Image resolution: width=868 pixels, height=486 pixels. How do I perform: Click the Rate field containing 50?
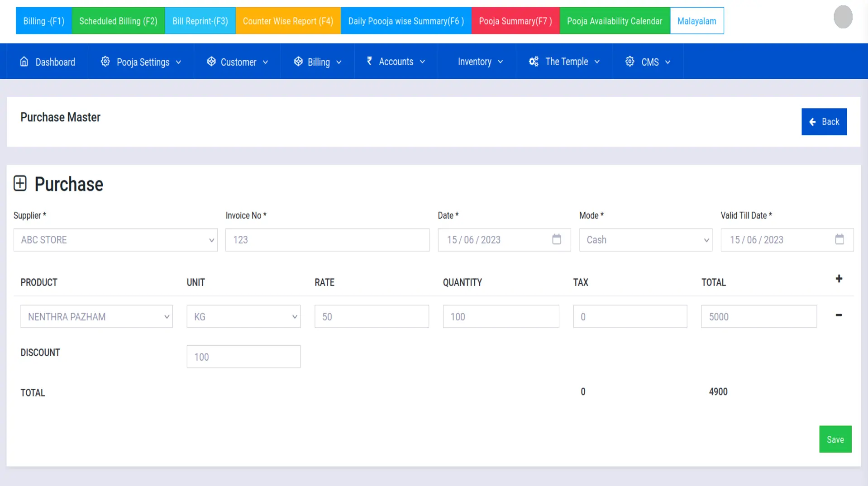[372, 316]
